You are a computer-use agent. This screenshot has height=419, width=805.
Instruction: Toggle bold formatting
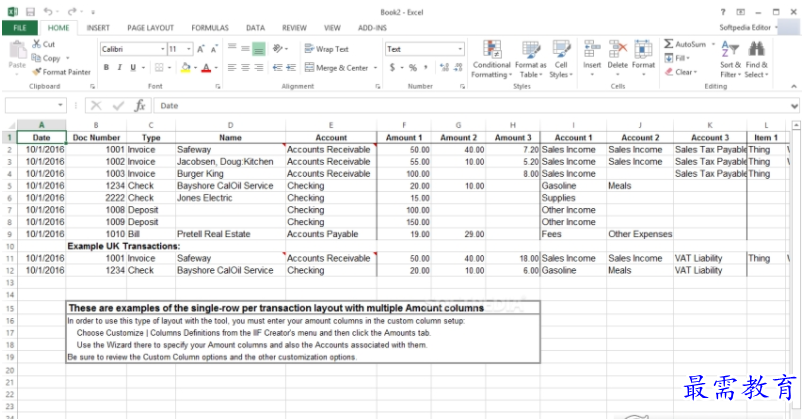pyautogui.click(x=106, y=67)
